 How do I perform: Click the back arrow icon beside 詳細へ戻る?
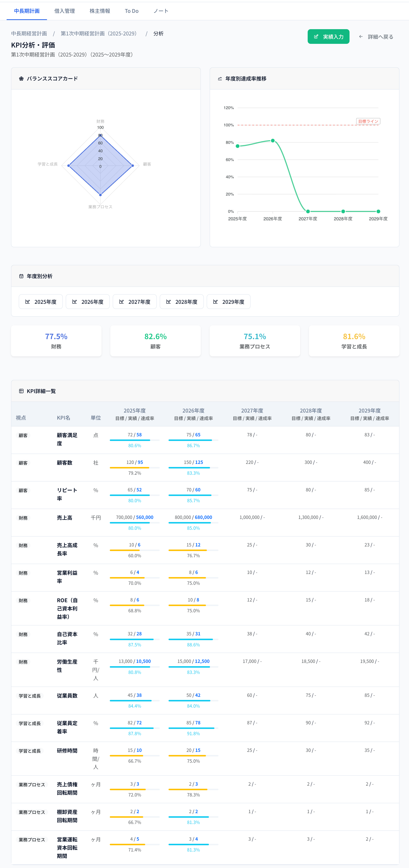coord(361,37)
